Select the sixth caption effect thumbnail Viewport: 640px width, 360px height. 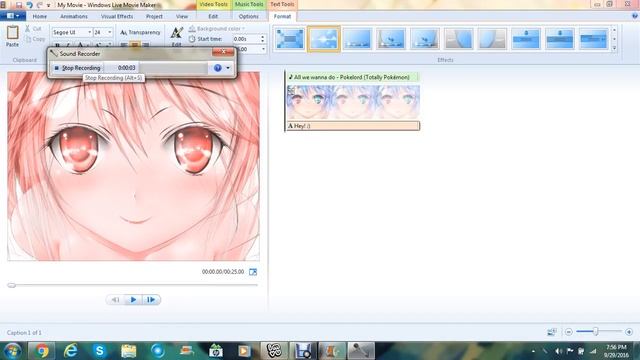coord(458,39)
